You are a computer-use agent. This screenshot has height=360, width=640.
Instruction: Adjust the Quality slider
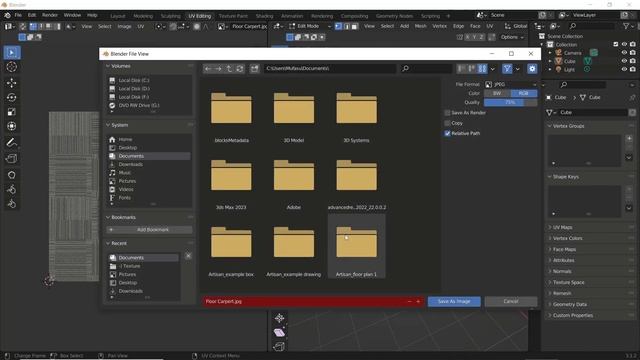click(x=510, y=102)
